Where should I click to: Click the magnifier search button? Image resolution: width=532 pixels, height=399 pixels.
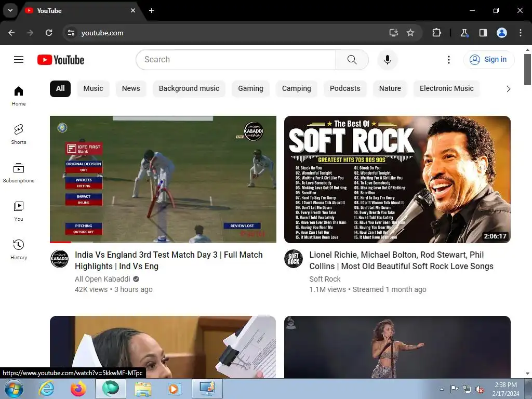[352, 60]
